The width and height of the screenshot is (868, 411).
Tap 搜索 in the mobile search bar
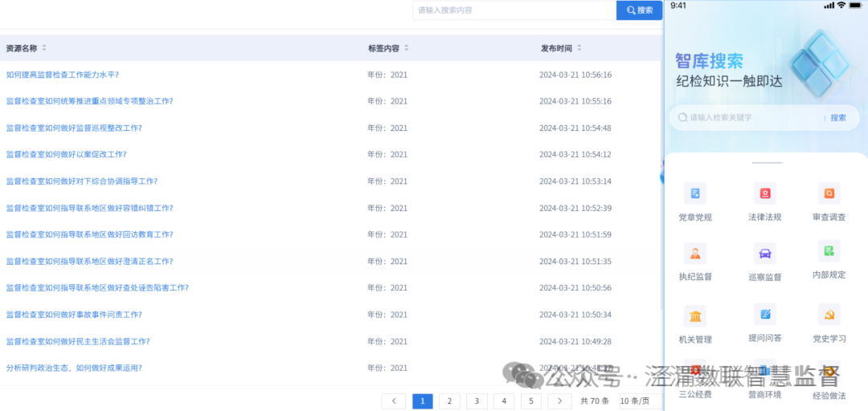tap(838, 118)
